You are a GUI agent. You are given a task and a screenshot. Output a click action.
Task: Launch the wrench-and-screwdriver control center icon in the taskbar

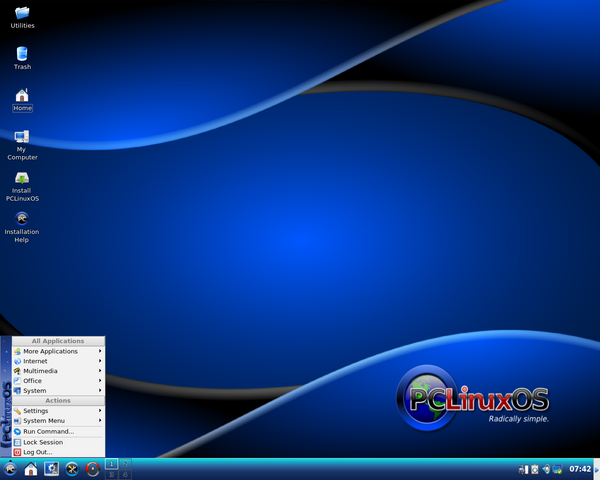(72, 469)
